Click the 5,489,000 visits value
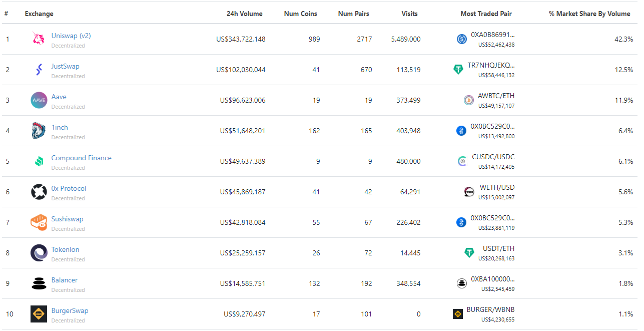This screenshot has width=644, height=331. pyautogui.click(x=406, y=39)
